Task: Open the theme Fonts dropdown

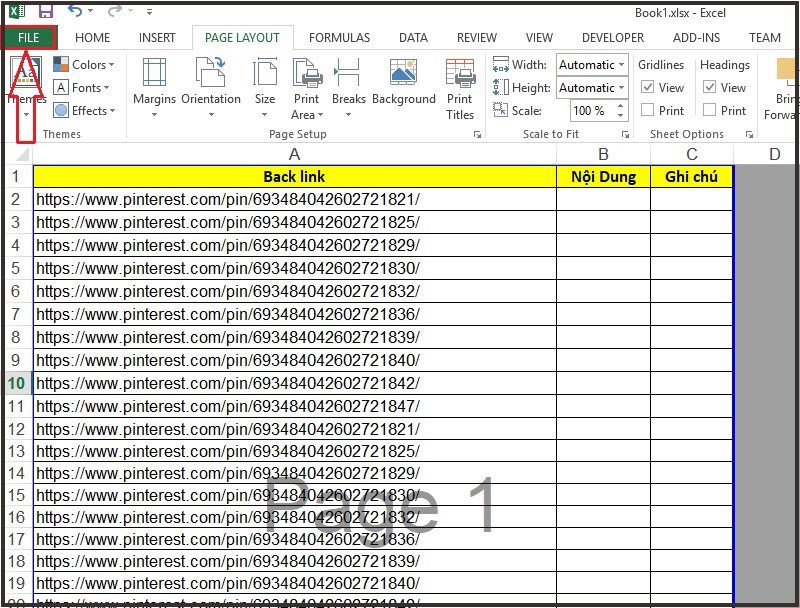Action: 82,88
